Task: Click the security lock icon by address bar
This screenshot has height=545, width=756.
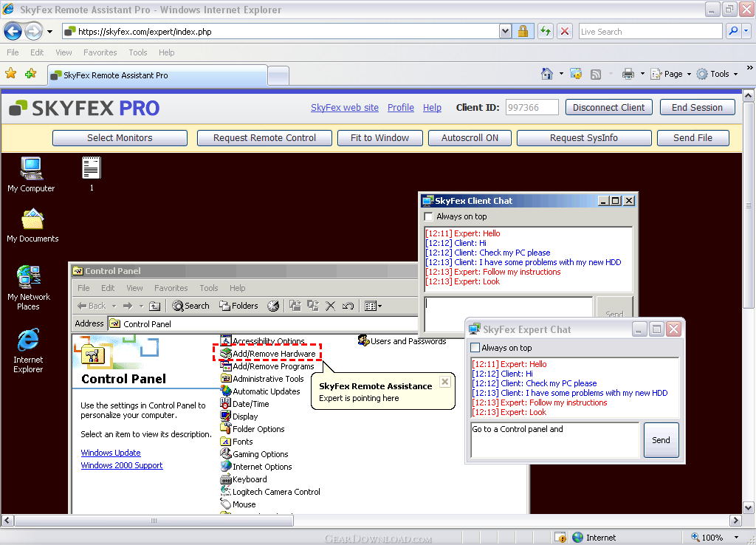Action: [x=523, y=32]
